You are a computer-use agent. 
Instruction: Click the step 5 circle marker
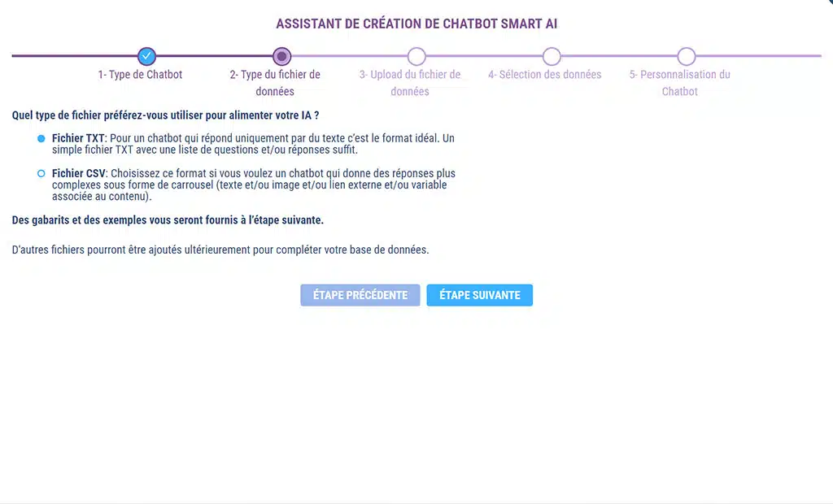click(x=687, y=56)
